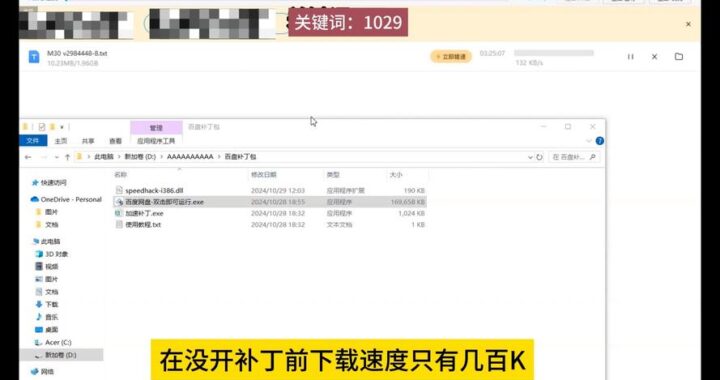Image resolution: width=720 pixels, height=380 pixels.
Task: Expand the Explorer ribbon chevron
Action: 589,141
